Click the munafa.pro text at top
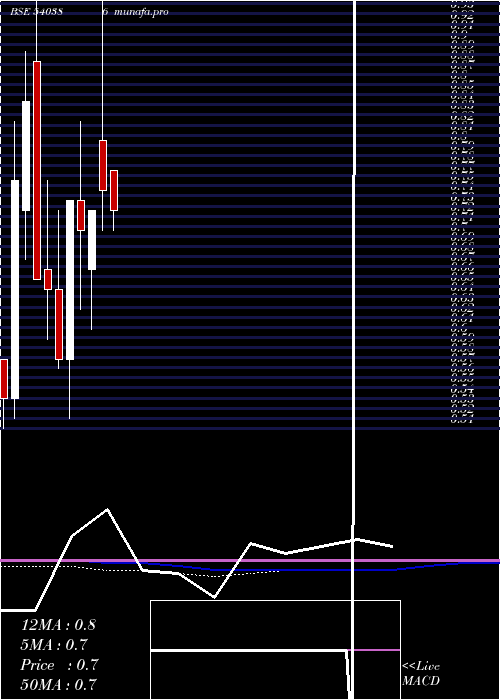The width and height of the screenshot is (500, 700). (141, 12)
